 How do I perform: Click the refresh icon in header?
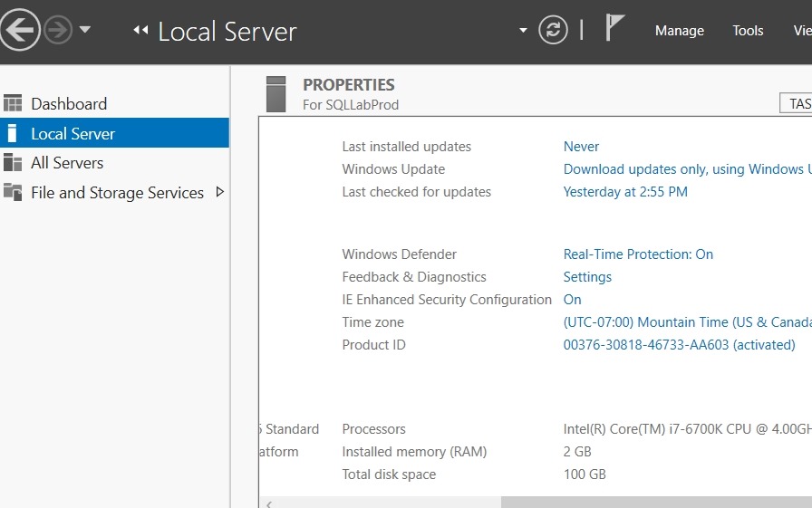pyautogui.click(x=553, y=30)
